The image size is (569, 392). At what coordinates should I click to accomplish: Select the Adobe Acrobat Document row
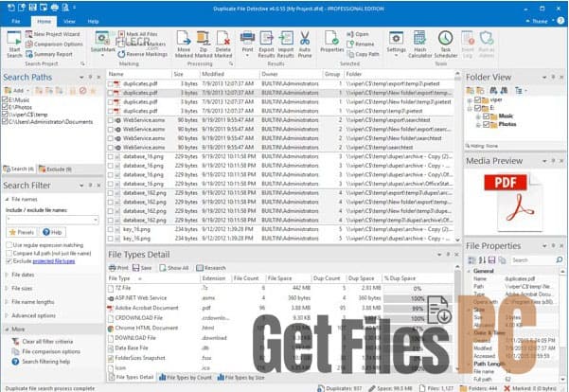(x=280, y=308)
